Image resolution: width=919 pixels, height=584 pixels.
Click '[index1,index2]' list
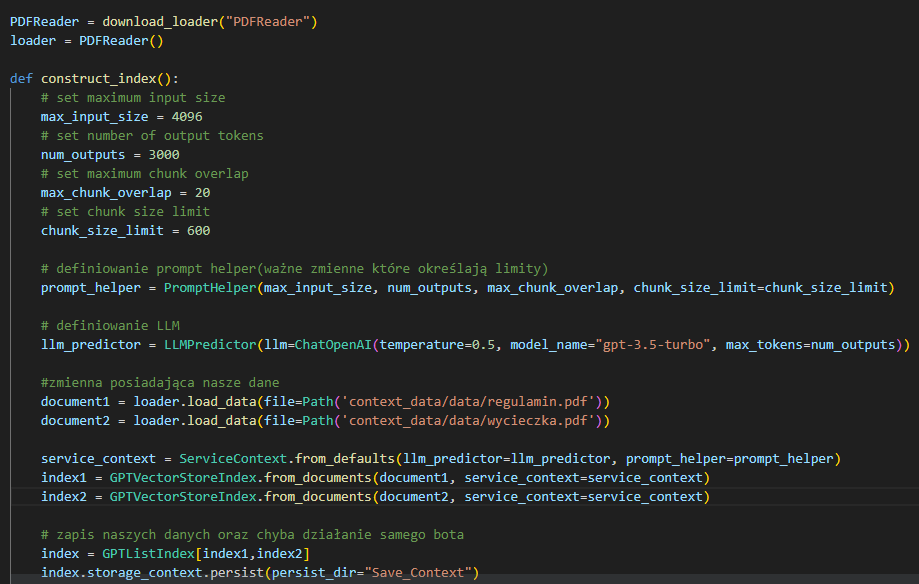[x=253, y=554]
